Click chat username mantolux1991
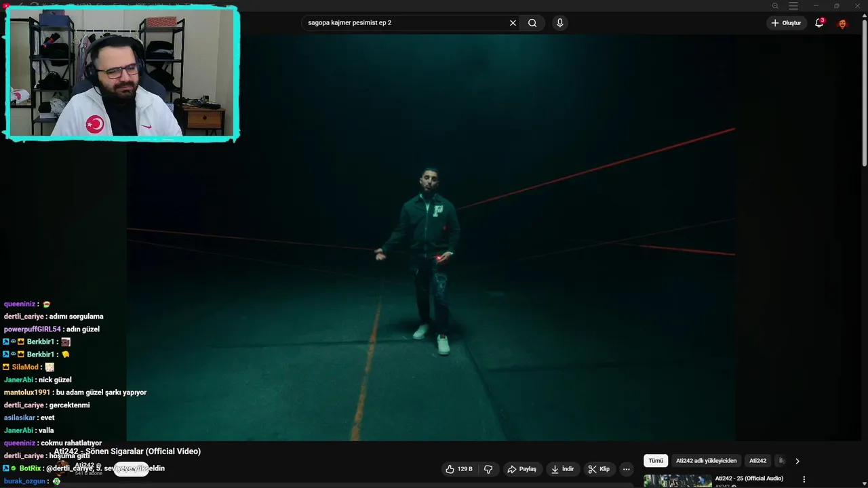The width and height of the screenshot is (868, 488). (27, 392)
